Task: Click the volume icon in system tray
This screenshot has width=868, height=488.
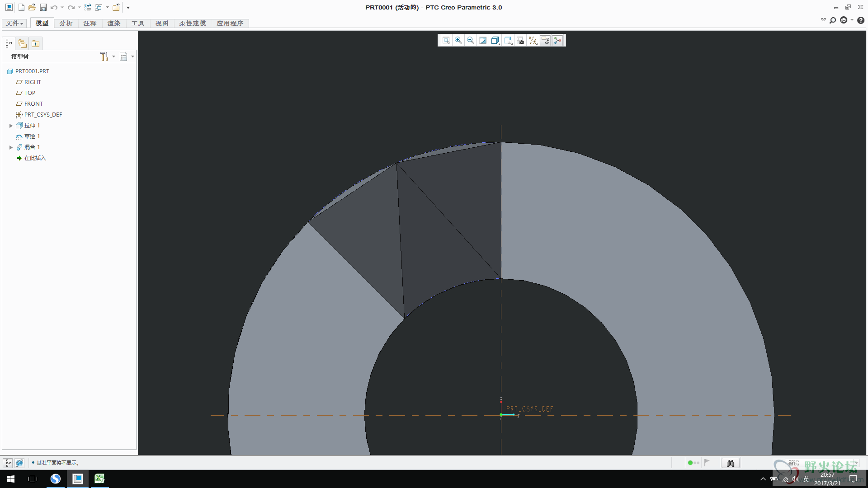Action: pos(795,479)
